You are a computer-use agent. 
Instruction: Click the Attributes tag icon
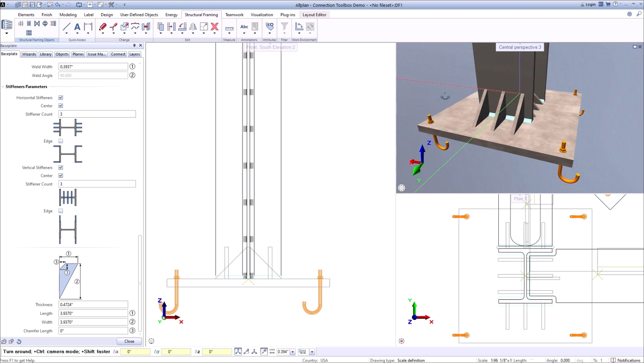[x=270, y=27]
